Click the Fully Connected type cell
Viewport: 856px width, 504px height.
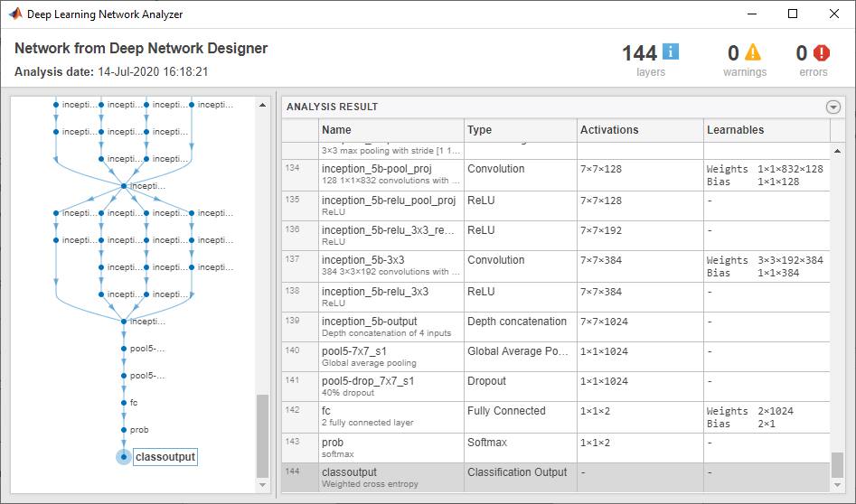coord(521,417)
